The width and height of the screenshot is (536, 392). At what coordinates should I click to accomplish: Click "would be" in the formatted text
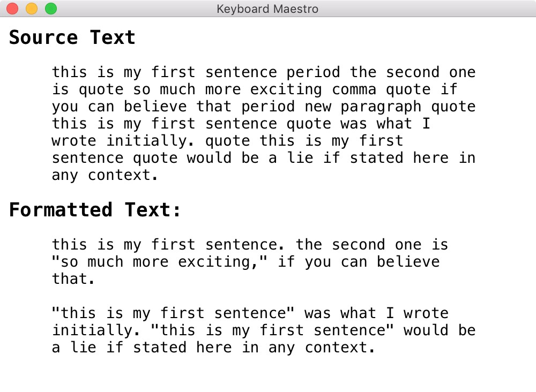click(x=440, y=330)
